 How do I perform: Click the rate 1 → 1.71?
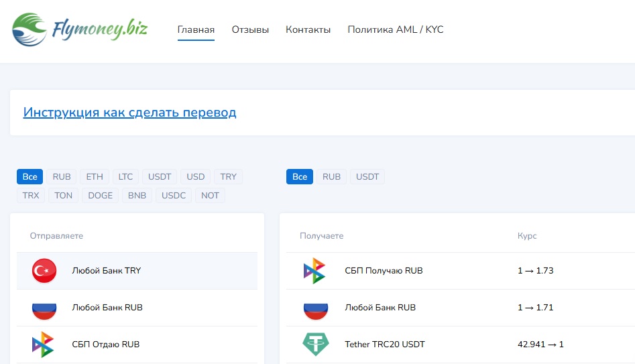535,307
